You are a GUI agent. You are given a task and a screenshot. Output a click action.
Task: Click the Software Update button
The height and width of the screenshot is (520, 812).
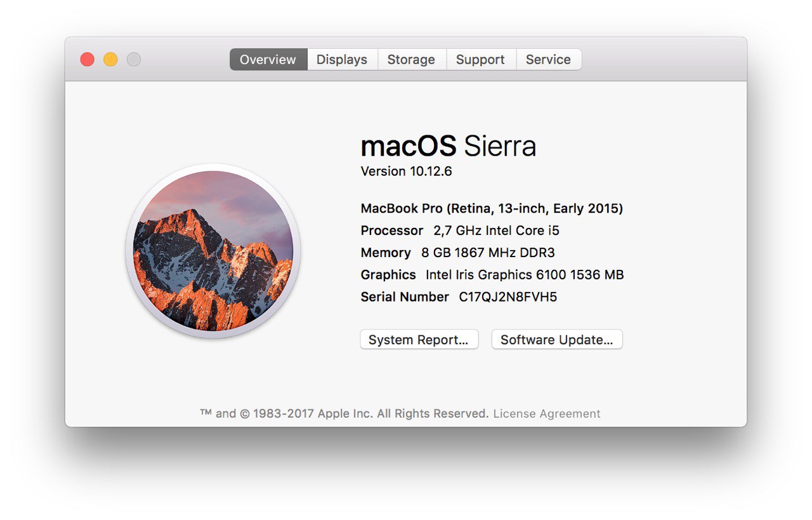tap(556, 340)
